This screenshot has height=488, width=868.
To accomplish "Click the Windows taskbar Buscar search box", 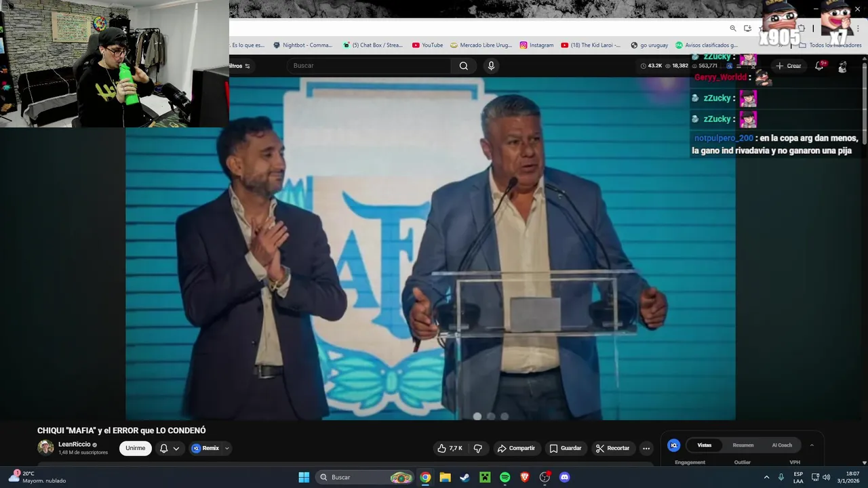I will 365,477.
